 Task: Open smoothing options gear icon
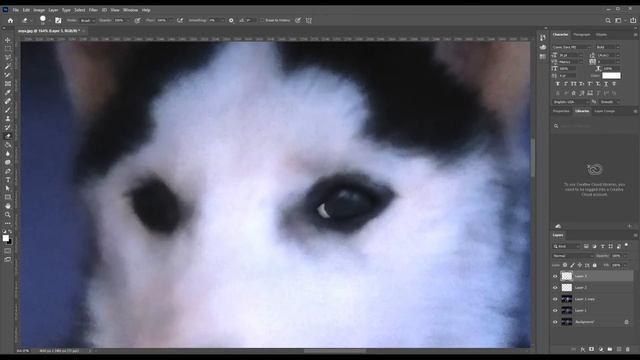tap(231, 20)
